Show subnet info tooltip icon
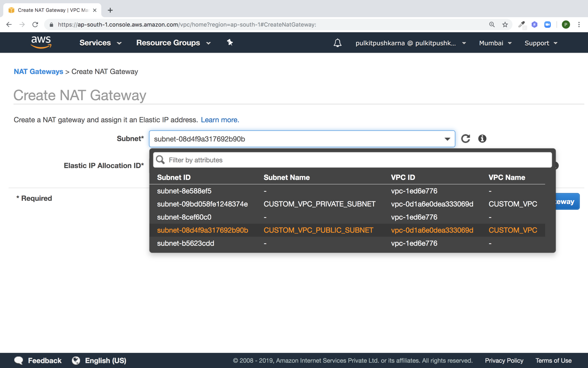 point(482,138)
